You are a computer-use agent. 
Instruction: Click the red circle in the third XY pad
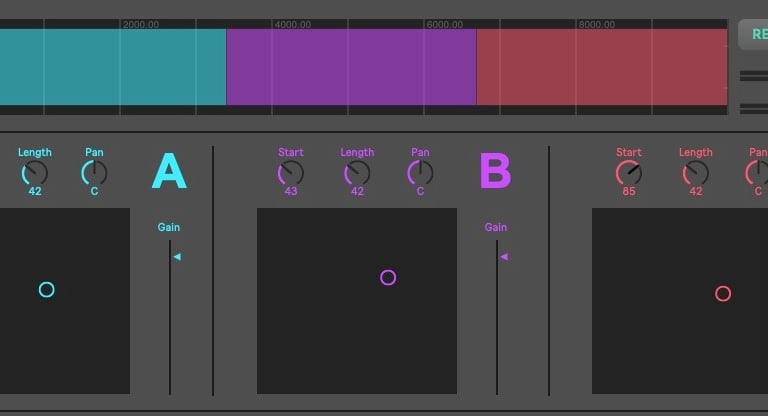723,294
